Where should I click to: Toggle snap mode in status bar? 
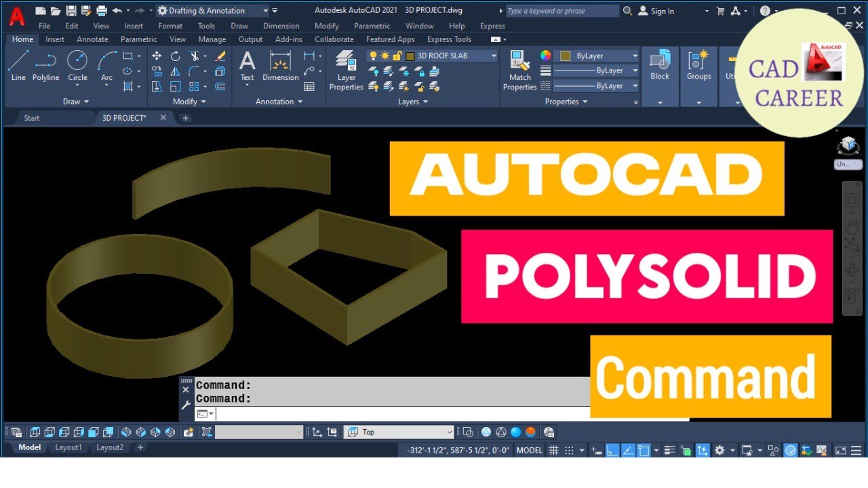[x=569, y=450]
